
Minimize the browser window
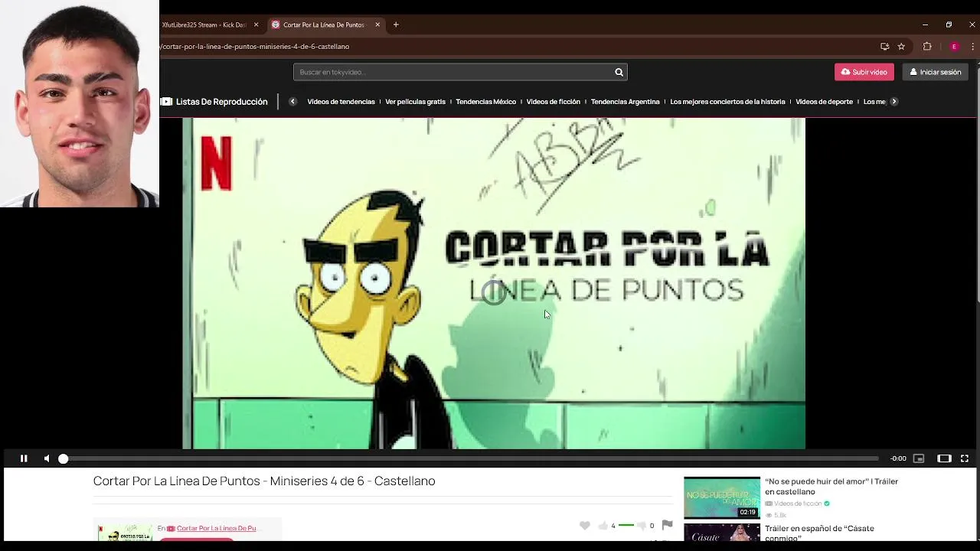point(925,24)
